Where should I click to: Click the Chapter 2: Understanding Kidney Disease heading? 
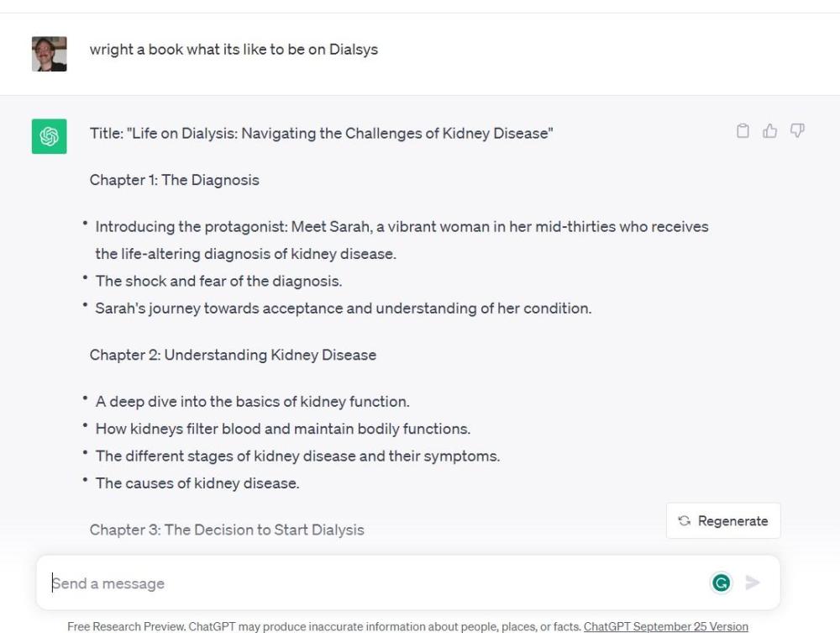point(233,355)
